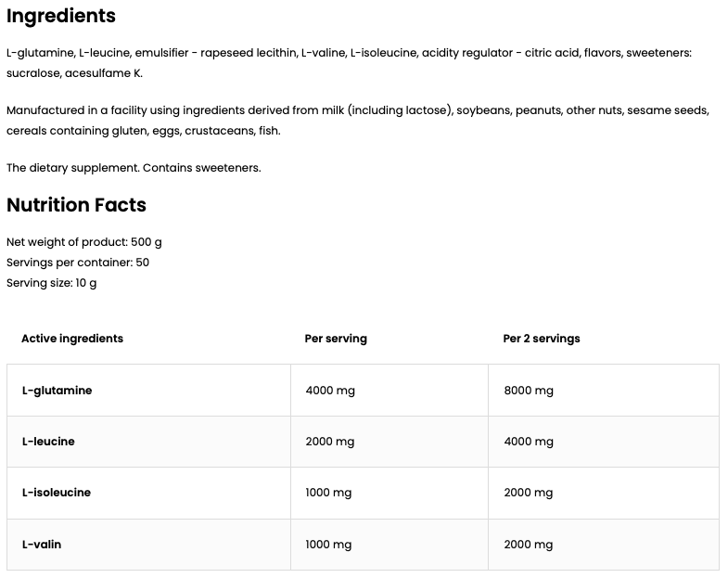728x578 pixels.
Task: Select the L-leucine row label in table
Action: (x=48, y=442)
